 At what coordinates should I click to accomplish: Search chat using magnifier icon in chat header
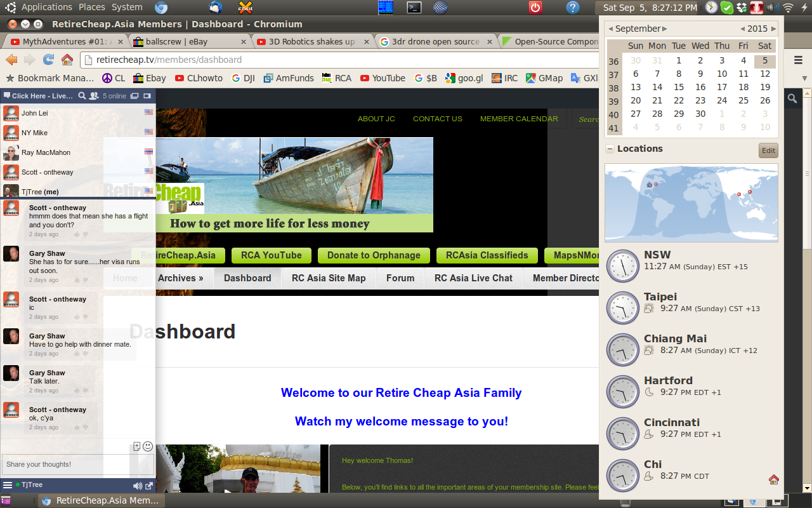(x=82, y=96)
